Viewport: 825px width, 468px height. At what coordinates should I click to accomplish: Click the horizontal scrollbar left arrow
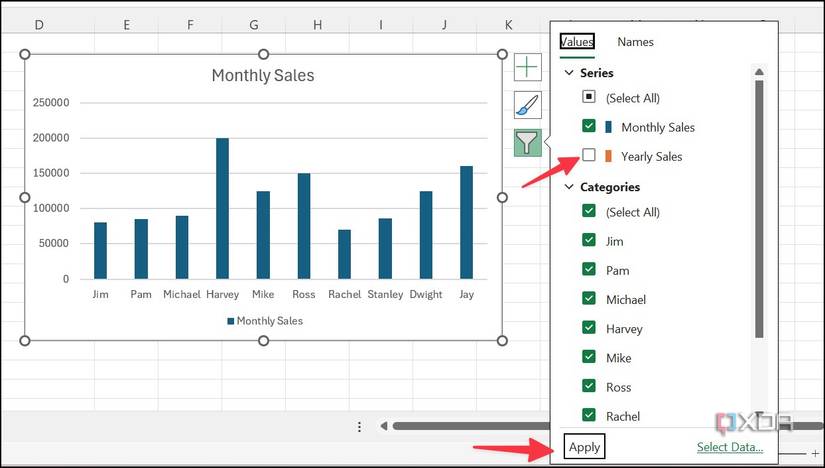(384, 426)
